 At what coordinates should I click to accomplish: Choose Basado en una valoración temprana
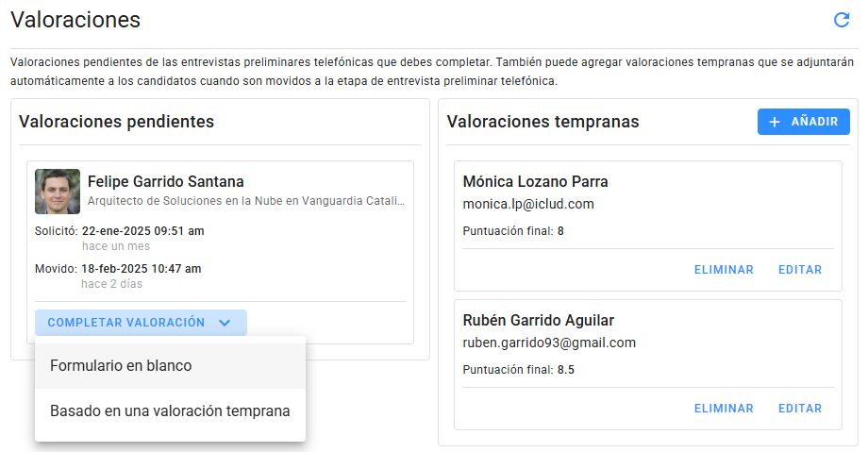click(x=170, y=411)
